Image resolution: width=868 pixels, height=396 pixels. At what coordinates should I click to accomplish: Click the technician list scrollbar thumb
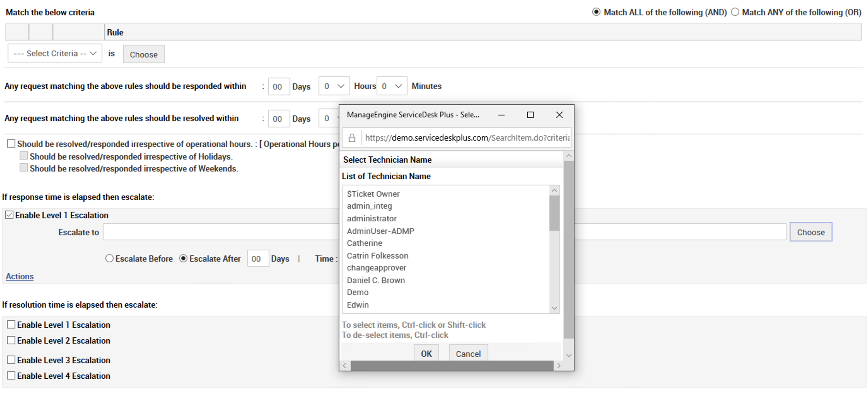click(x=554, y=213)
